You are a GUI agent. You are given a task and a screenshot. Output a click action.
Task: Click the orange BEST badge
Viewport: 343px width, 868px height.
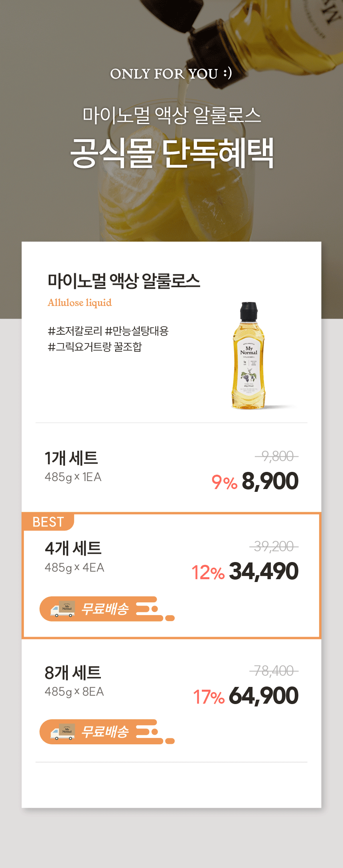48,522
